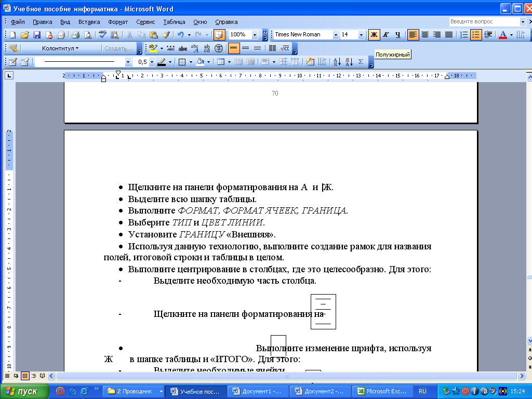Open the Файл menu
This screenshot has height=399, width=532.
[18, 22]
